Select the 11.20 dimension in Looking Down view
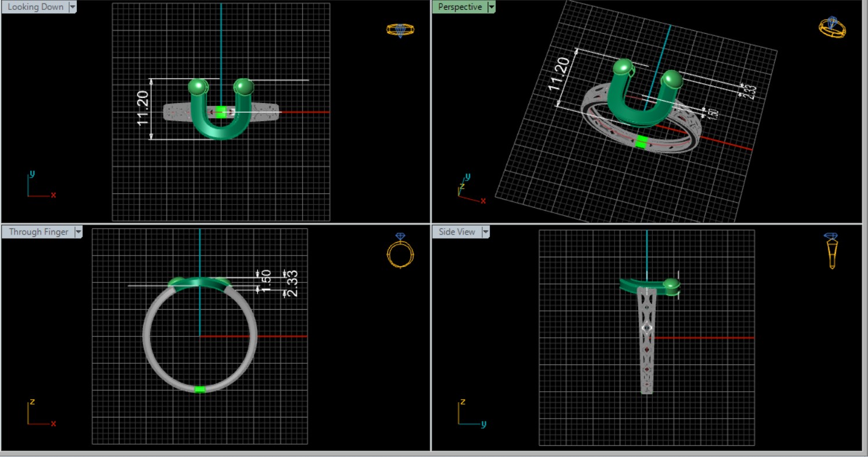This screenshot has height=457, width=868. point(143,108)
